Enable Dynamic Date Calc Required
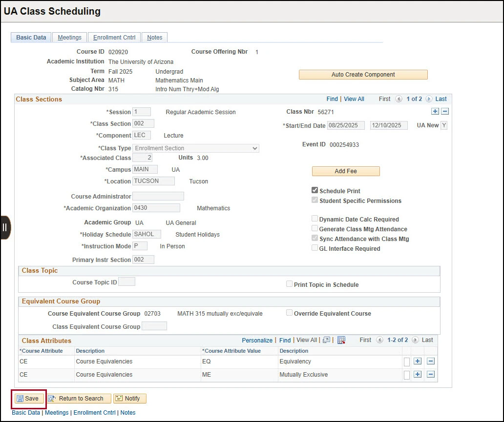 (315, 219)
